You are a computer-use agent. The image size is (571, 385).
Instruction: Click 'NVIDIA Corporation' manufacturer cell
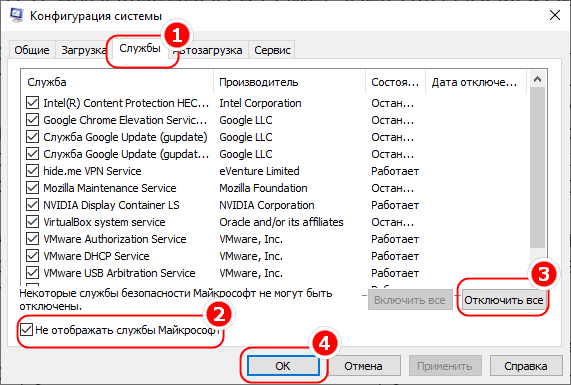tap(267, 205)
